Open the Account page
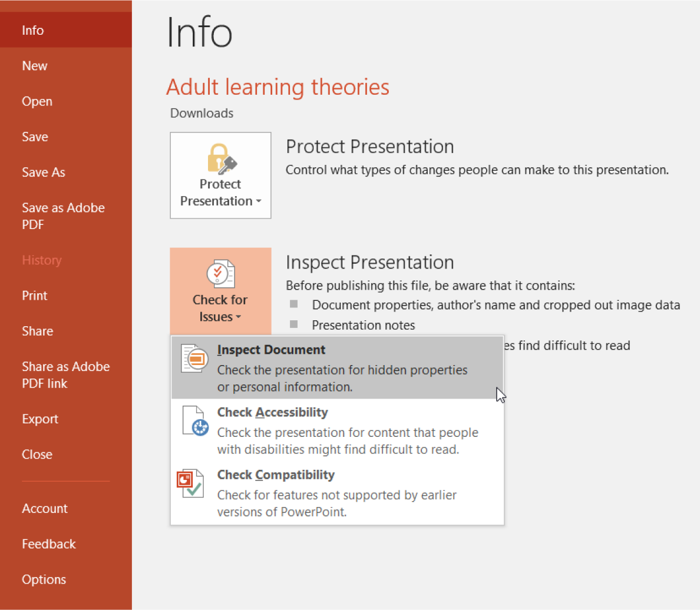700x610 pixels. click(65, 508)
